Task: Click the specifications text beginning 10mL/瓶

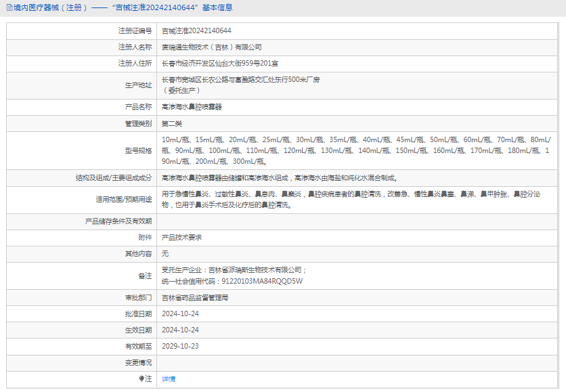Action: pos(356,150)
